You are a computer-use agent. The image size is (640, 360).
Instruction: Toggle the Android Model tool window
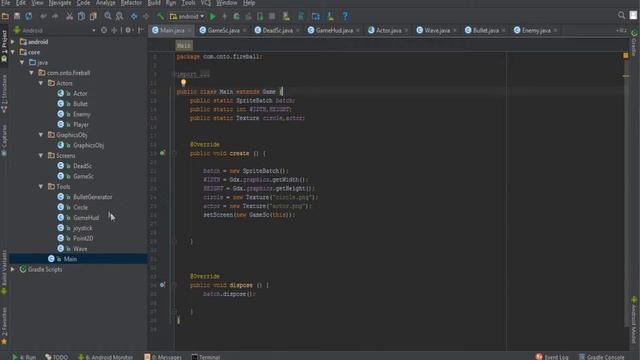click(634, 320)
